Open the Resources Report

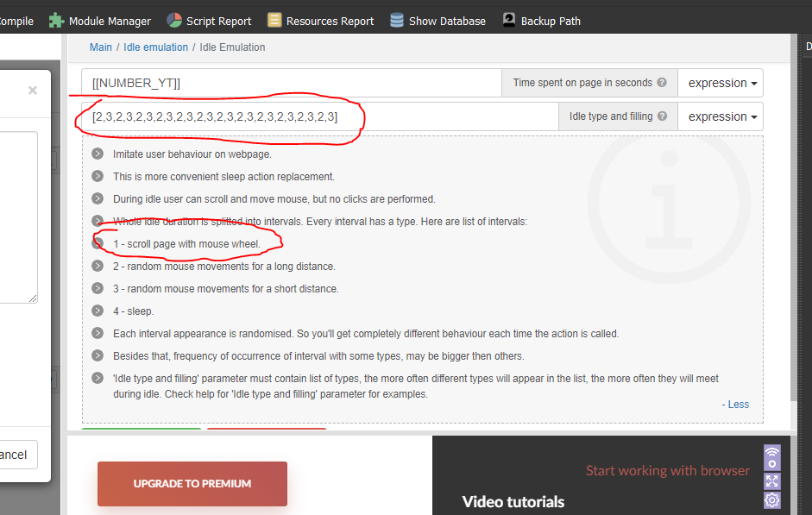320,21
